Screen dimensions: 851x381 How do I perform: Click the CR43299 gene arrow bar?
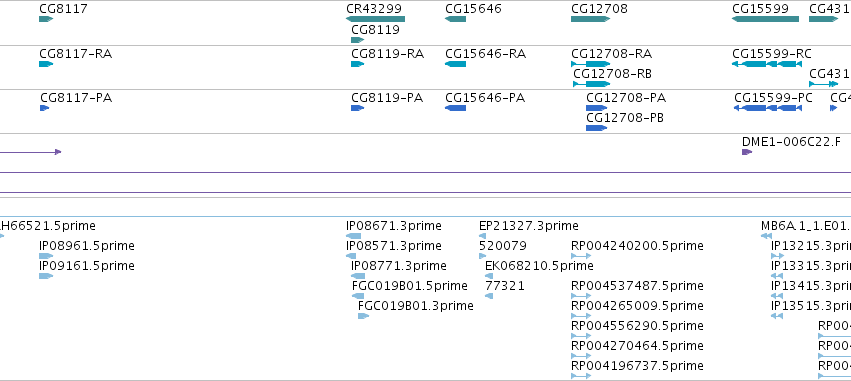click(x=375, y=19)
